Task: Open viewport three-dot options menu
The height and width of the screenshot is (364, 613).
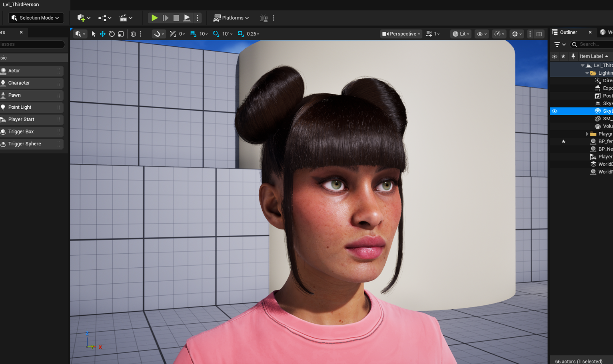Action: click(530, 34)
